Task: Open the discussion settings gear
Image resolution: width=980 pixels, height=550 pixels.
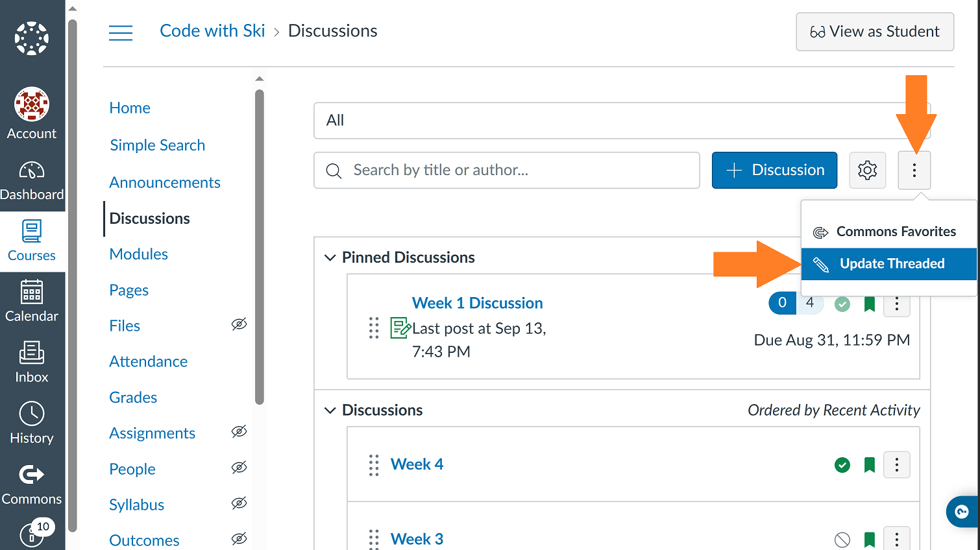Action: (x=868, y=170)
